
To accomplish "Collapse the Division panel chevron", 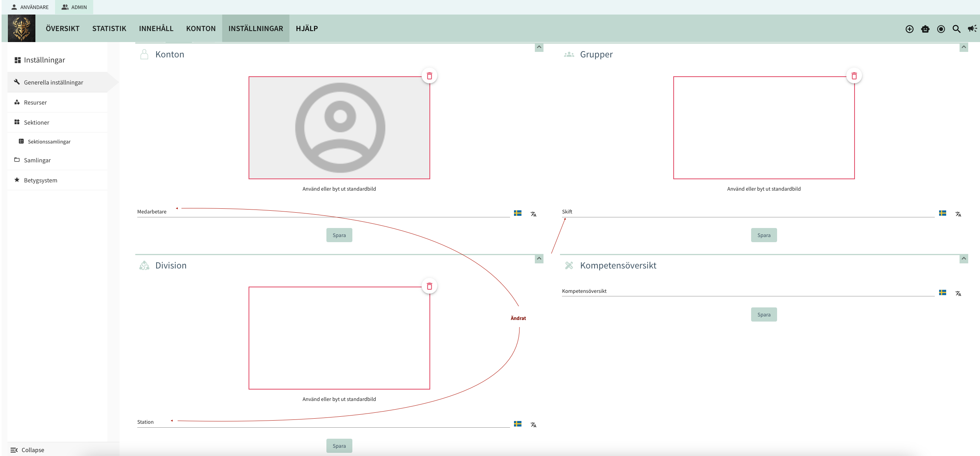I will [x=539, y=259].
